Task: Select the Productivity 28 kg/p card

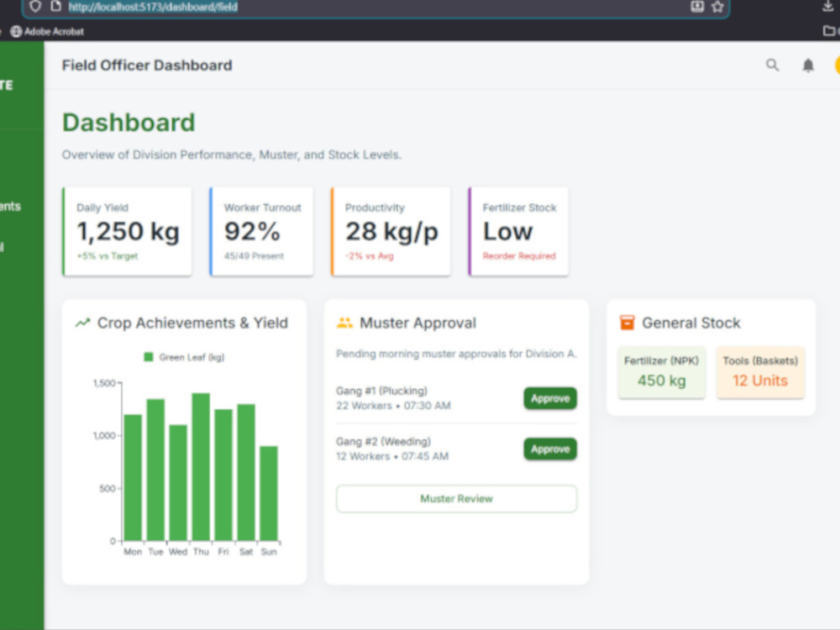Action: (x=391, y=232)
